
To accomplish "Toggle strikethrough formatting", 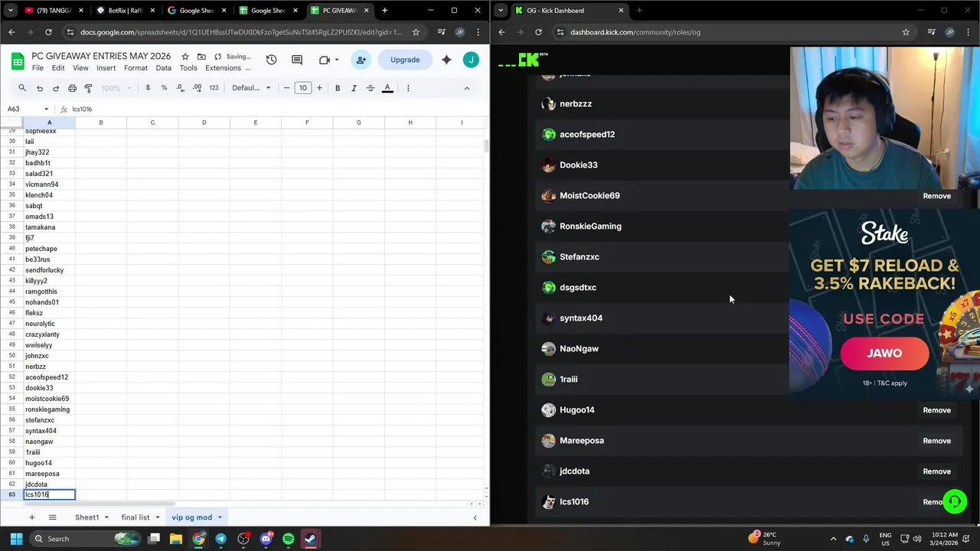I will click(371, 88).
